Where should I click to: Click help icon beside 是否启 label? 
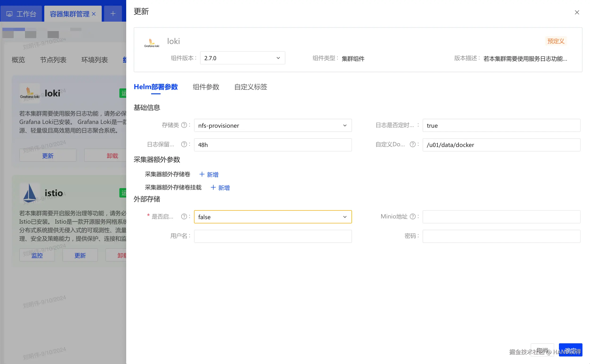[184, 216]
